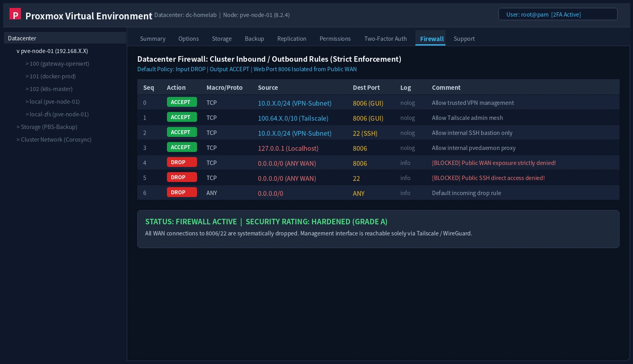Open the Summary tab
Viewport: 633px width, 364px height.
(153, 38)
